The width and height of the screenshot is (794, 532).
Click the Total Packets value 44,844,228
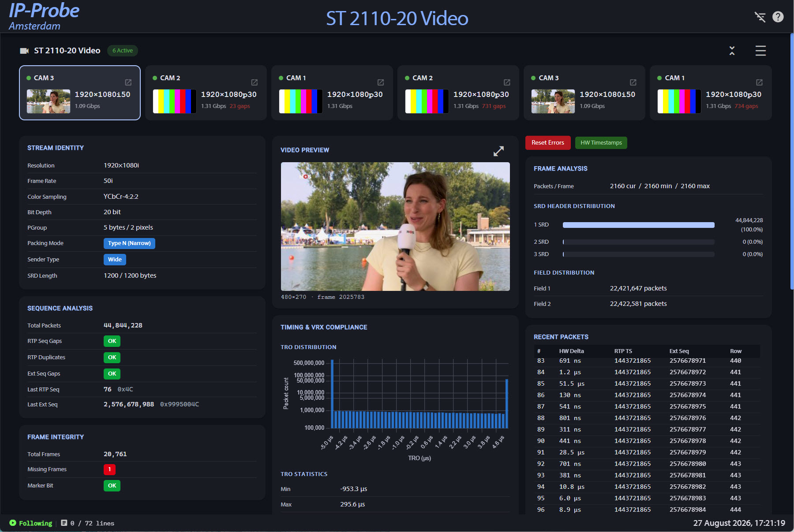click(123, 325)
